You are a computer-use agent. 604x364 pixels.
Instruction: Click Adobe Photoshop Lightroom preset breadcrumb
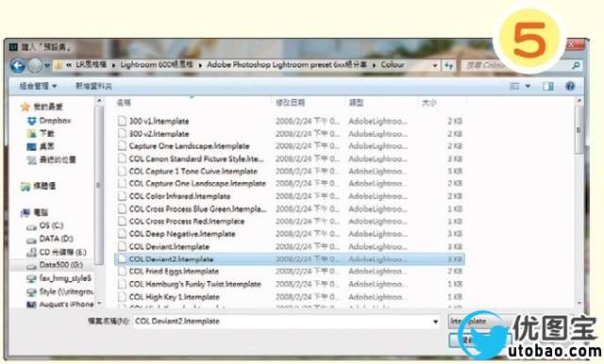click(x=287, y=65)
